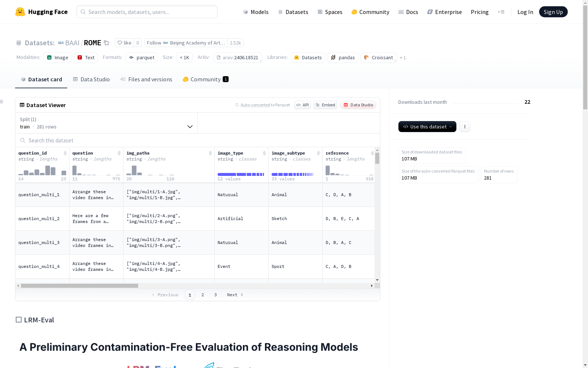Click the vertical scrollbar of the dataset table

point(377,158)
